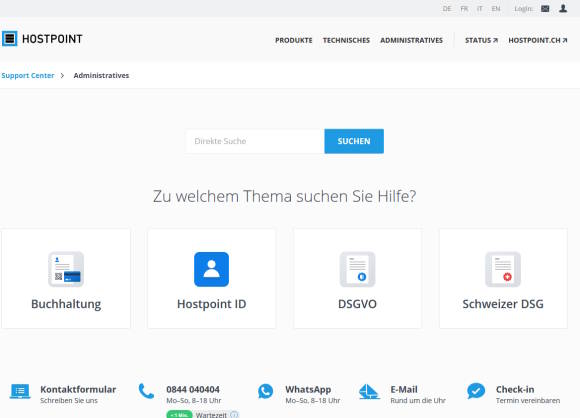The height and width of the screenshot is (418, 580).
Task: Open the Hostpoint ID topic label
Action: tap(212, 304)
